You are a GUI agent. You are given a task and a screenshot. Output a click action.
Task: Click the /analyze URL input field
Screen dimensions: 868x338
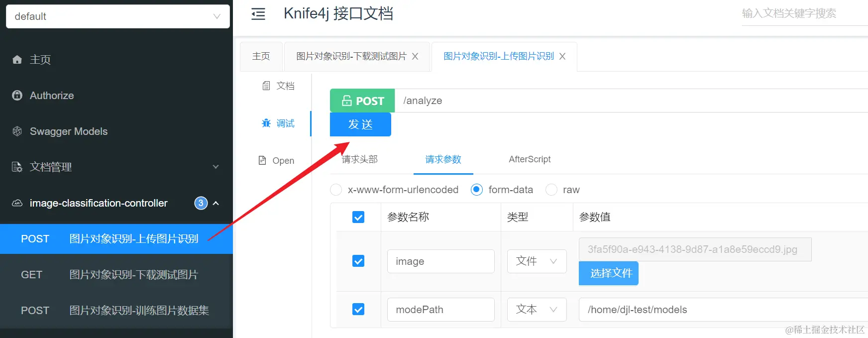631,101
